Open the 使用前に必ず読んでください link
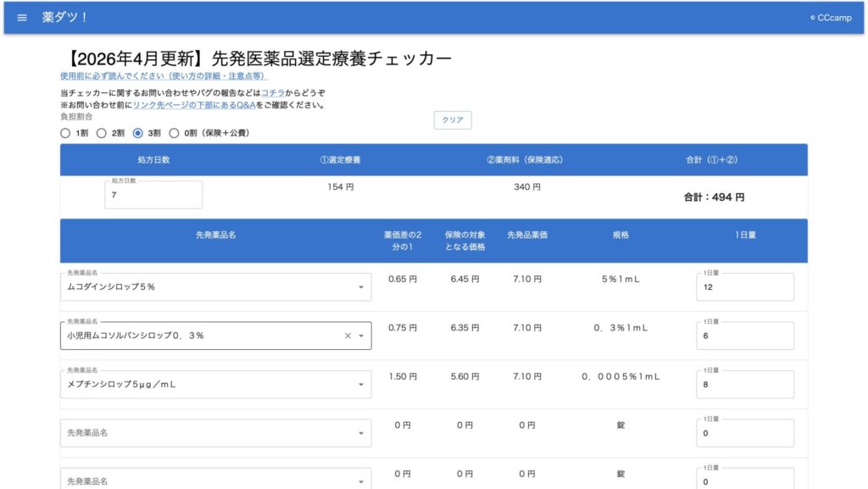The width and height of the screenshot is (868, 489). 164,76
